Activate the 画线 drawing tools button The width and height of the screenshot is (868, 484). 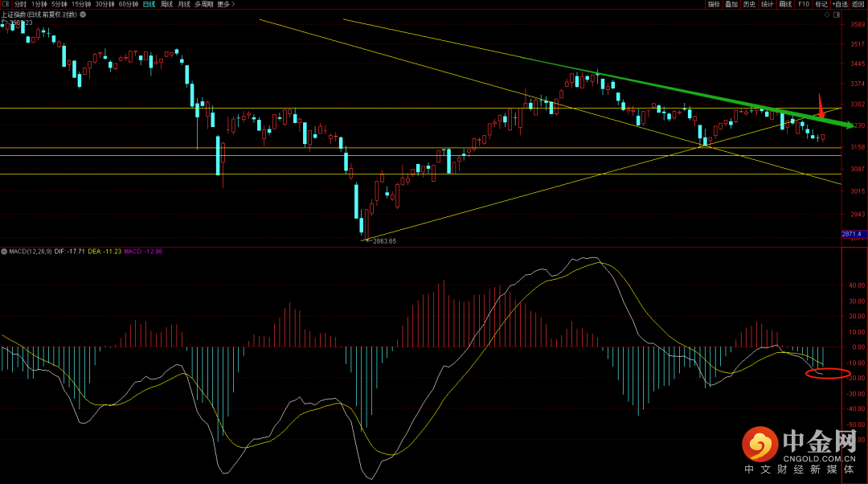pos(785,4)
